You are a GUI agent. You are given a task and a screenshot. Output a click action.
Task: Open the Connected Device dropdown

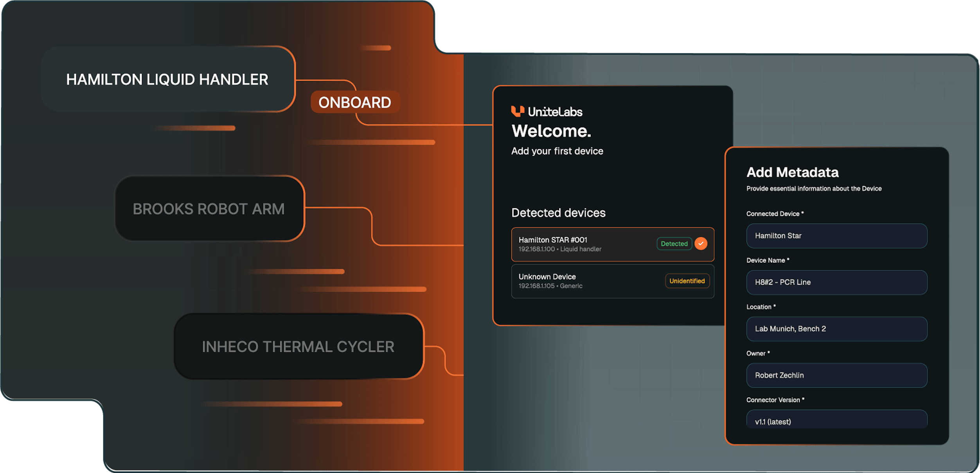[836, 236]
